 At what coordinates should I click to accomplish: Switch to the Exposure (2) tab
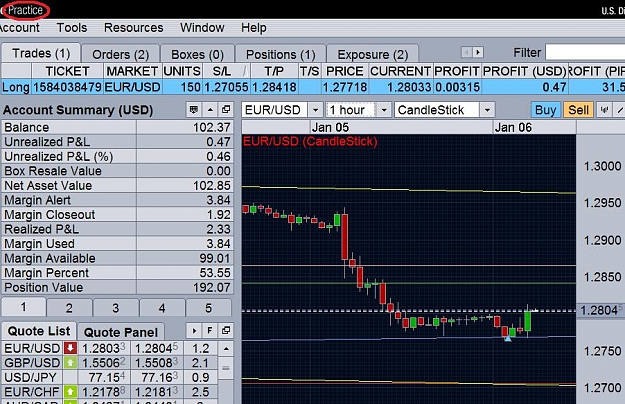373,54
